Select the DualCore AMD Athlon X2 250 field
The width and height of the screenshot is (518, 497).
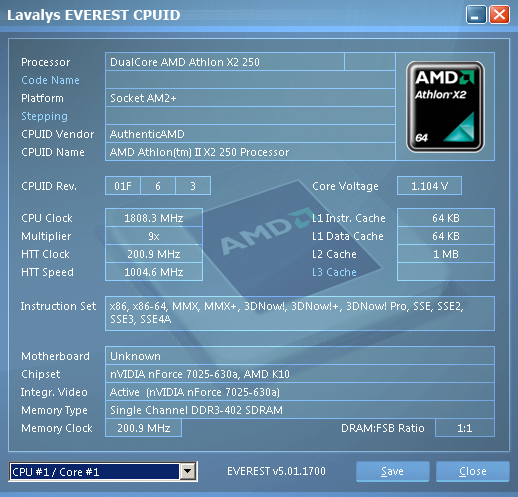(x=225, y=62)
